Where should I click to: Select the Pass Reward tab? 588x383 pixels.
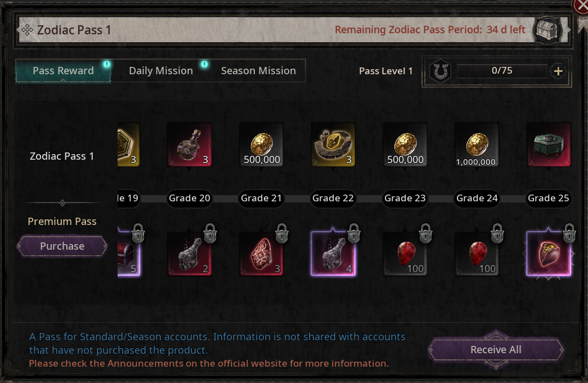64,71
